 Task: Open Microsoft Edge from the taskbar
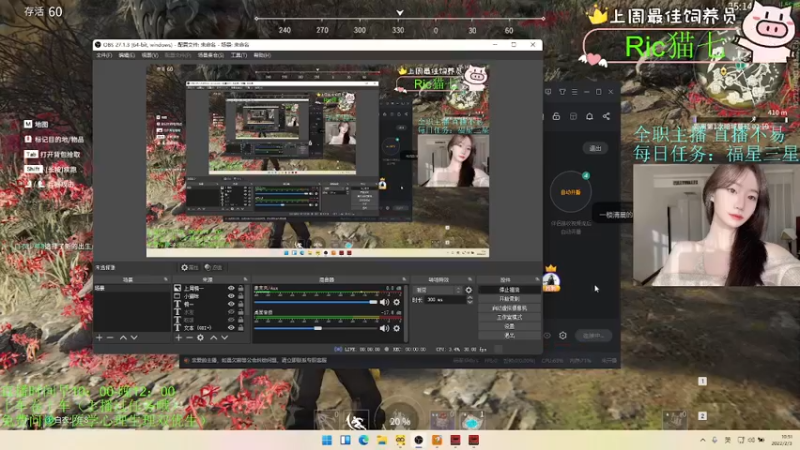tap(364, 440)
